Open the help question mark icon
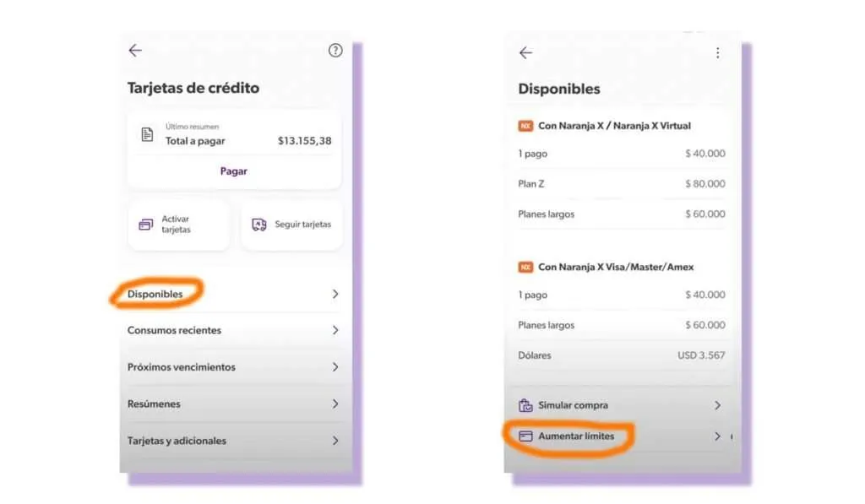865x504 pixels. (335, 51)
